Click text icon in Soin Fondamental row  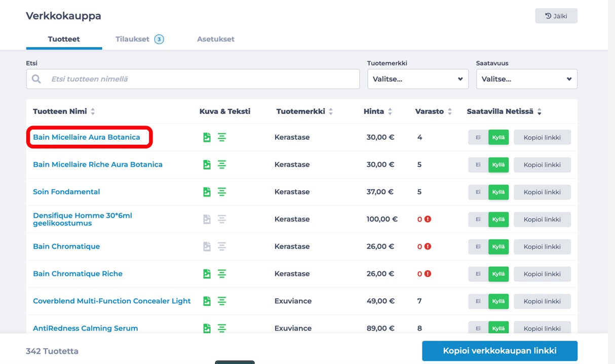pos(222,192)
